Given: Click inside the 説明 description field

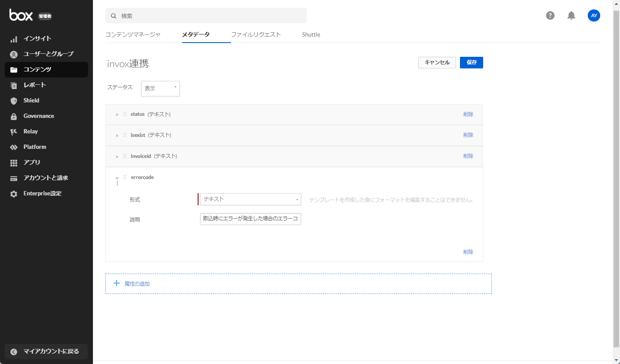Looking at the screenshot, I should (250, 219).
